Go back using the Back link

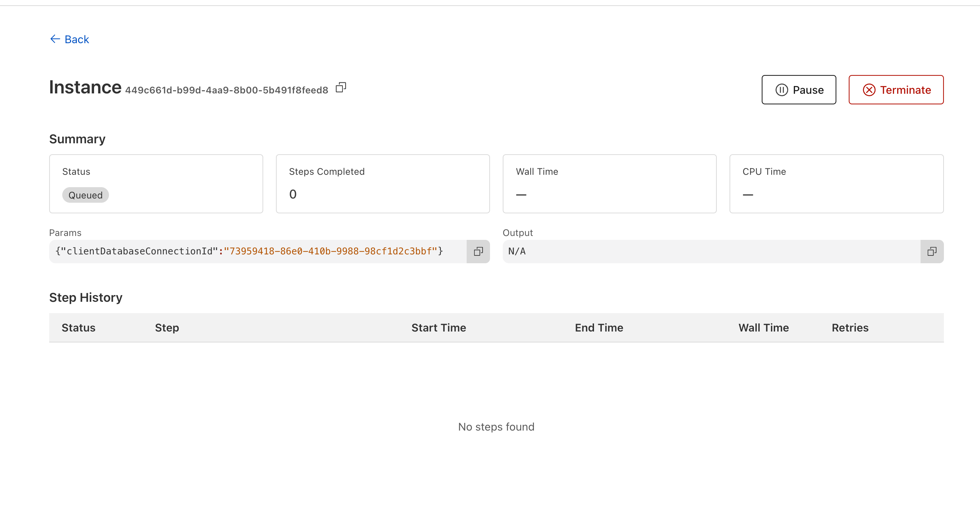[x=76, y=39]
